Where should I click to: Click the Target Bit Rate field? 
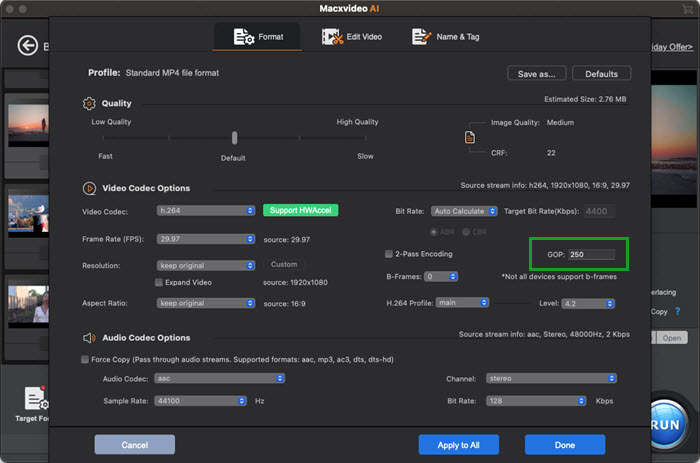pos(600,211)
